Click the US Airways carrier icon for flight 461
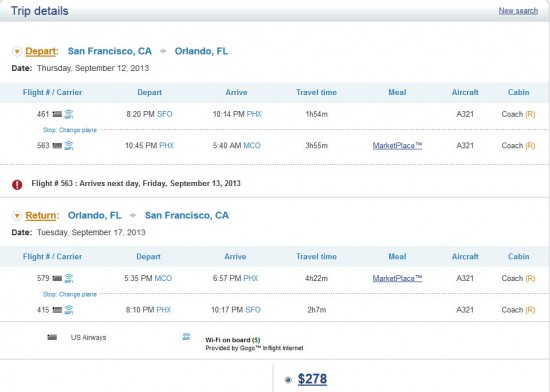550x392 pixels. [57, 114]
